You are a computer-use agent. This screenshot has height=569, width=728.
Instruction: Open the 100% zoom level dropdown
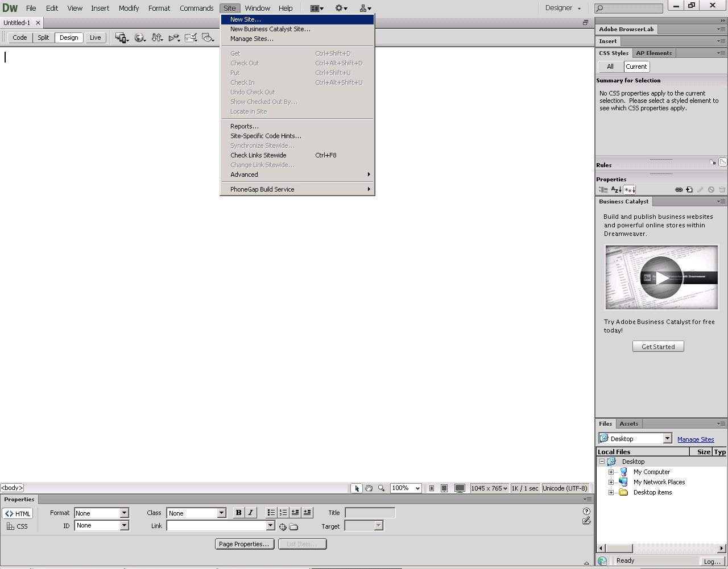(x=406, y=488)
